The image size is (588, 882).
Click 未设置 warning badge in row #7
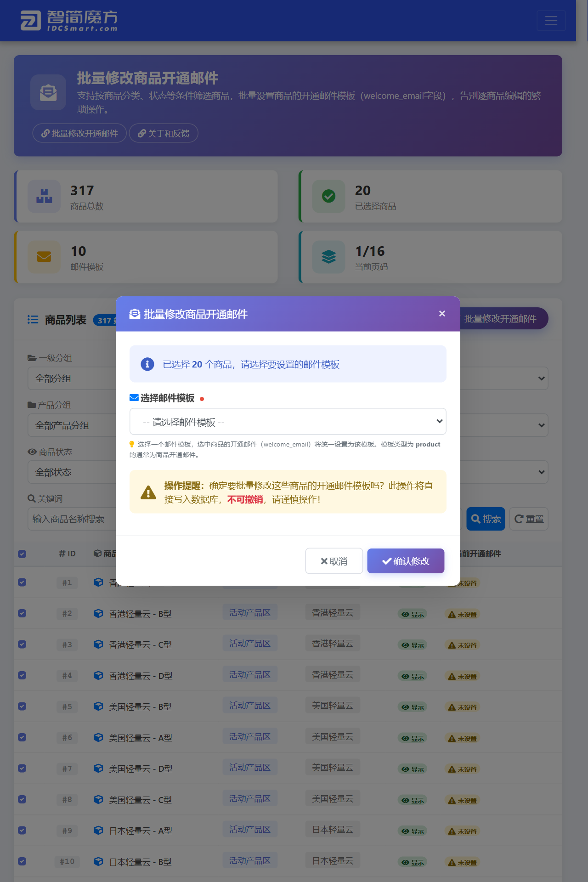click(463, 769)
